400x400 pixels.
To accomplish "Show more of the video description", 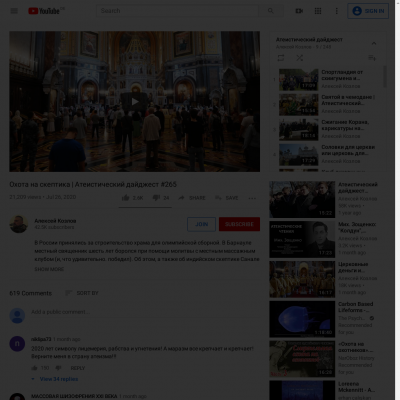I will click(x=49, y=269).
